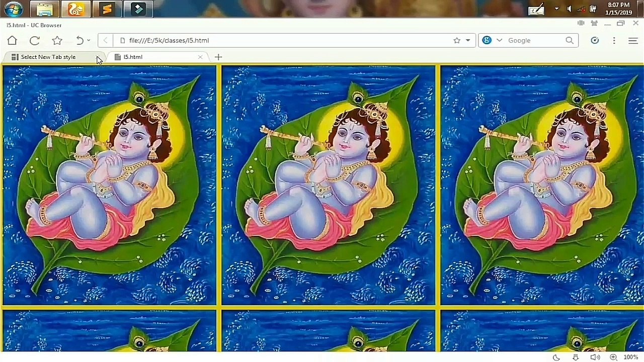Open the hamburger main menu
644x362 pixels.
tap(633, 40)
